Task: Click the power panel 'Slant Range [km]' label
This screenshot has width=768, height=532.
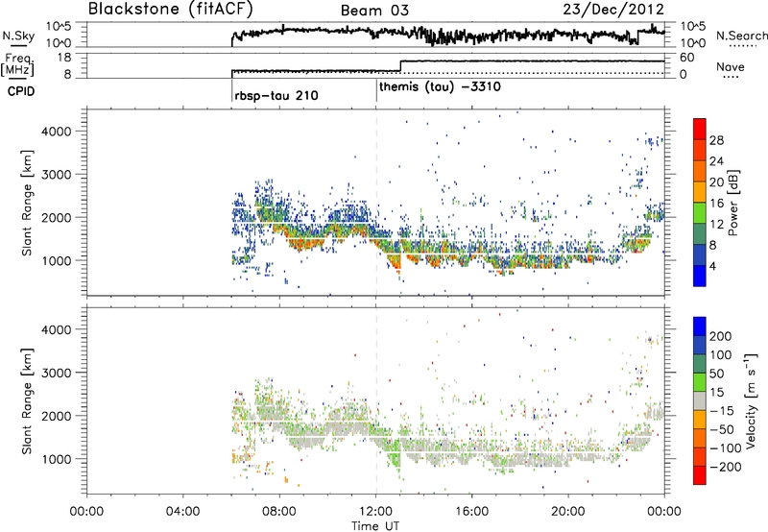Action: click(x=27, y=203)
